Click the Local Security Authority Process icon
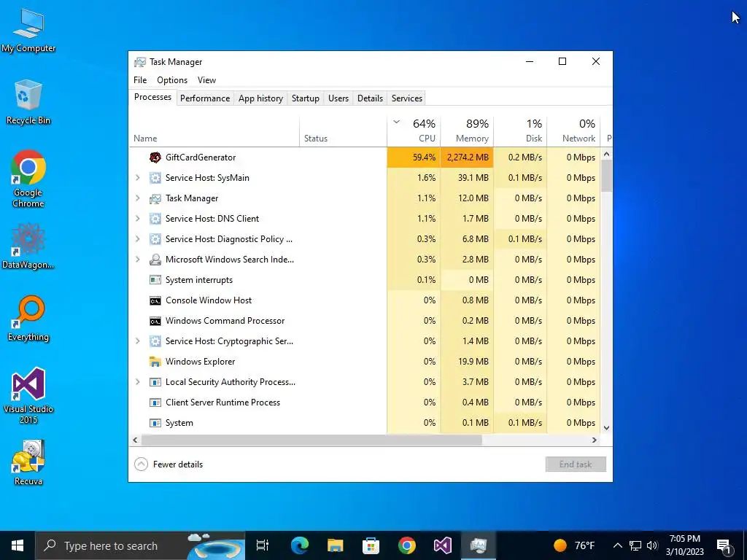This screenshot has height=560, width=747. click(155, 382)
